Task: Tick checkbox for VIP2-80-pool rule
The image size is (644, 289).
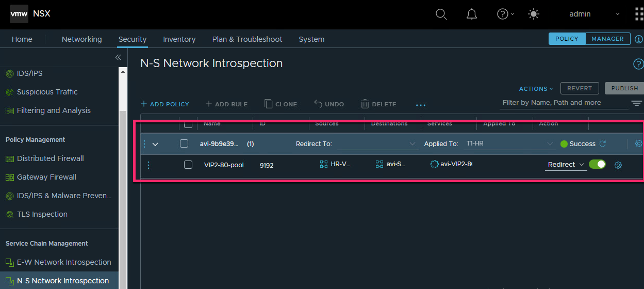Action: coord(188,165)
